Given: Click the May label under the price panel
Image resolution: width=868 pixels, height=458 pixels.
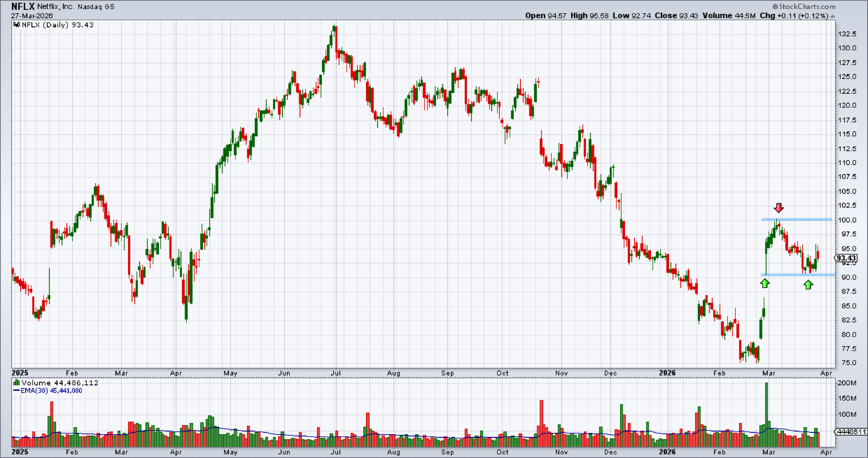Looking at the screenshot, I should tap(231, 373).
